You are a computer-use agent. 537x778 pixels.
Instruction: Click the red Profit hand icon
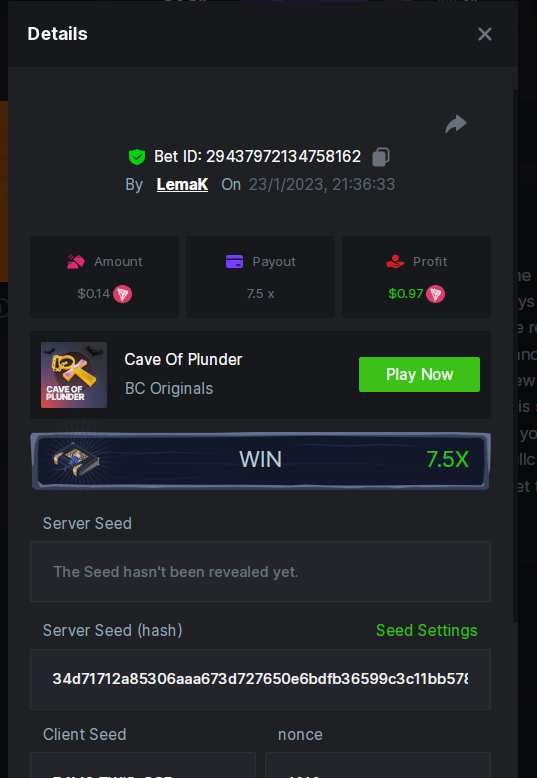pos(395,261)
